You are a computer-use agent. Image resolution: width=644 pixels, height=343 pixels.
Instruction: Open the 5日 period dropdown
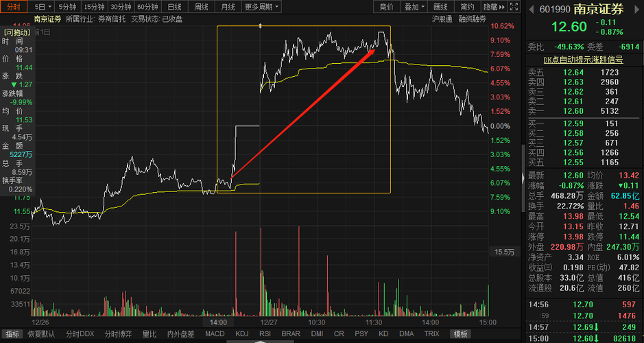pyautogui.click(x=43, y=7)
